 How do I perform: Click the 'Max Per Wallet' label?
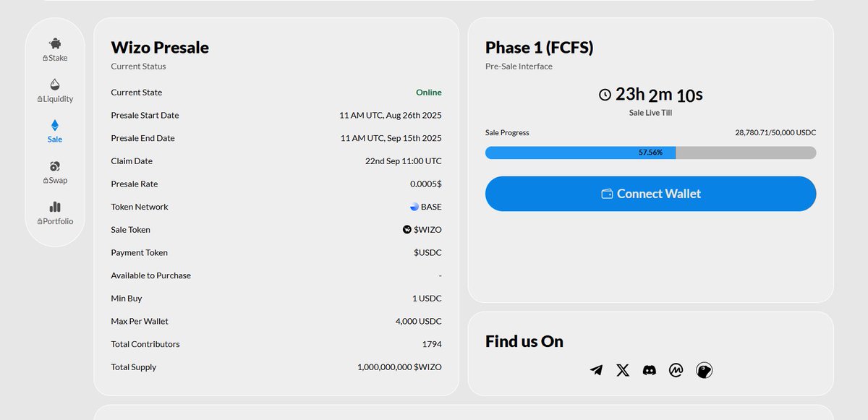[x=140, y=321]
